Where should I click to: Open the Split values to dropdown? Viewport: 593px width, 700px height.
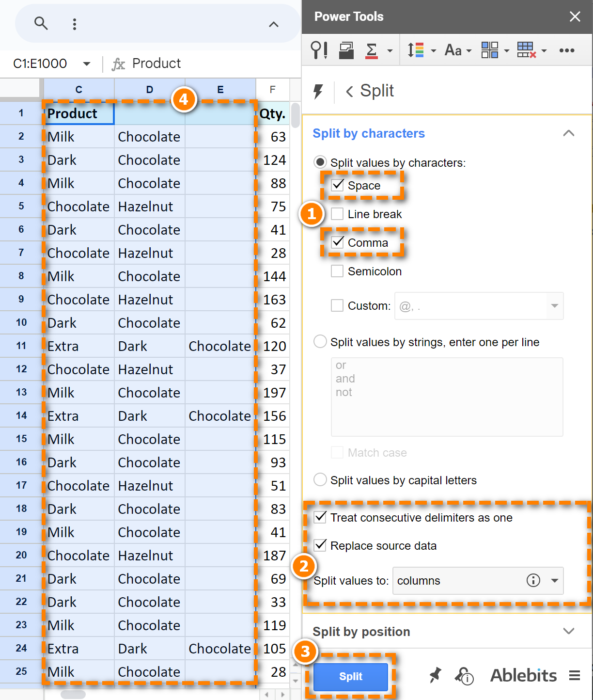tap(478, 581)
